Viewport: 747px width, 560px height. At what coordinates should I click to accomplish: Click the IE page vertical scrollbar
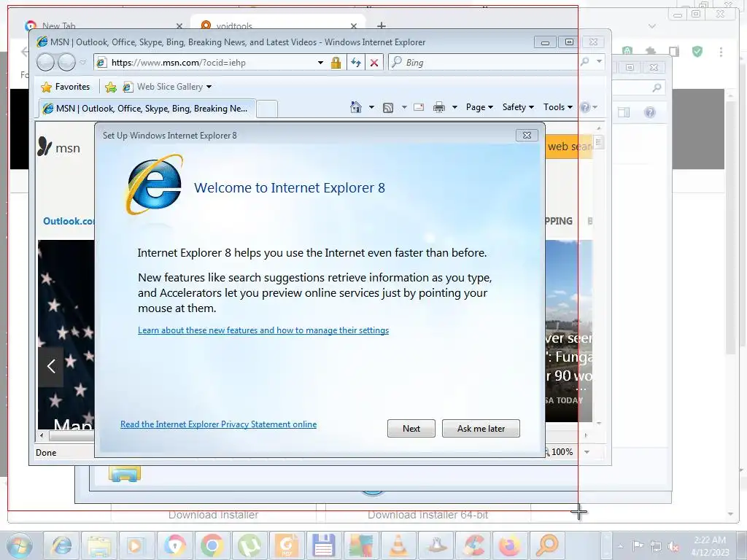pos(599,275)
